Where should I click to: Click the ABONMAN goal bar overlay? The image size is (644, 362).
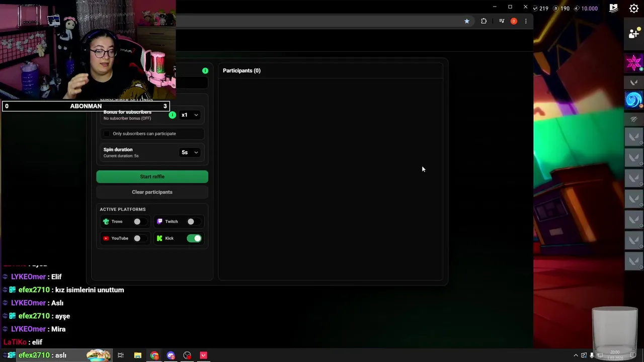click(x=86, y=106)
